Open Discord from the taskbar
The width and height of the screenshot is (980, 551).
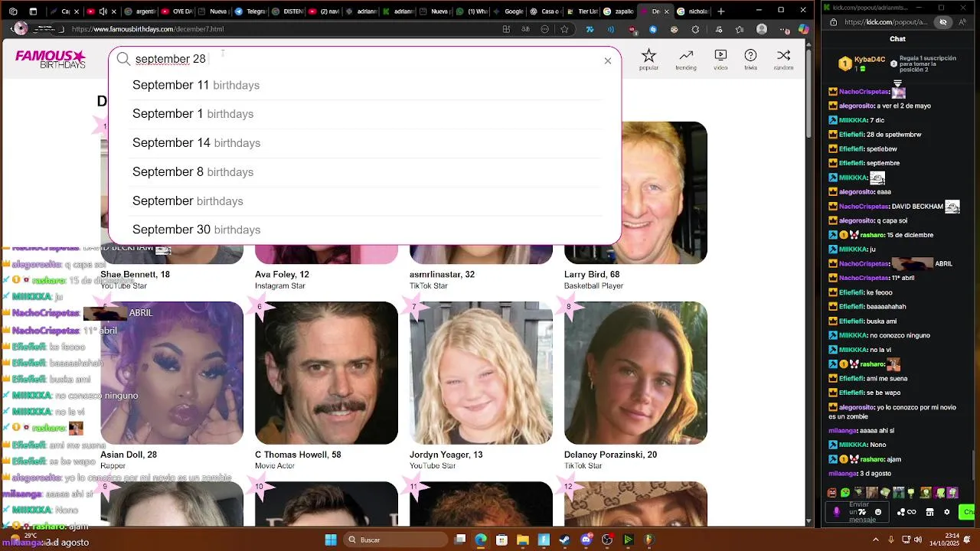point(586,540)
